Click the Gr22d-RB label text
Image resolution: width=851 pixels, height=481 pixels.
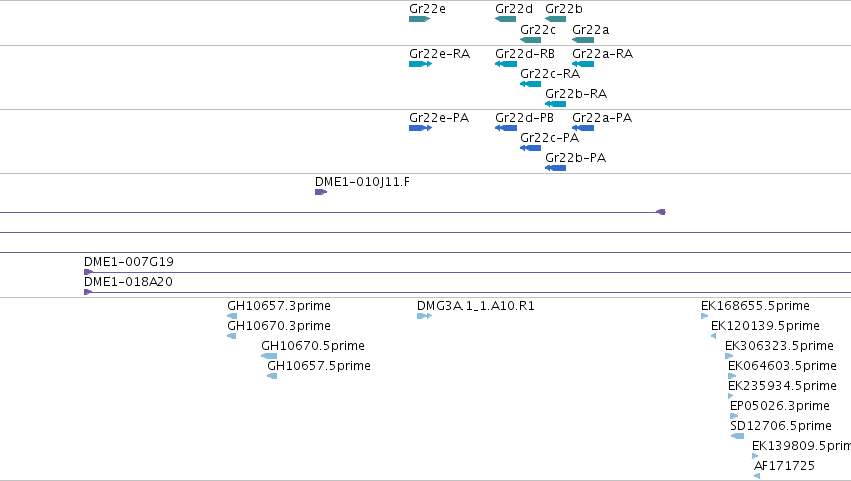(x=525, y=54)
